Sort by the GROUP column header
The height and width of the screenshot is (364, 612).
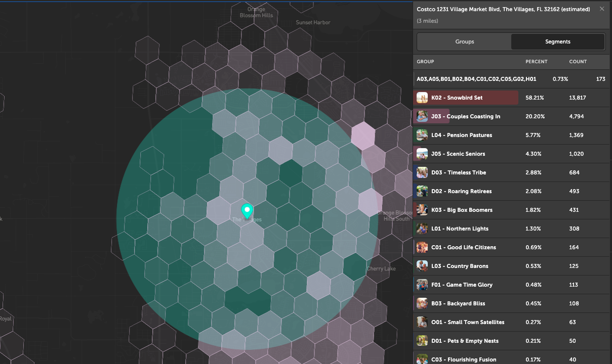[425, 62]
